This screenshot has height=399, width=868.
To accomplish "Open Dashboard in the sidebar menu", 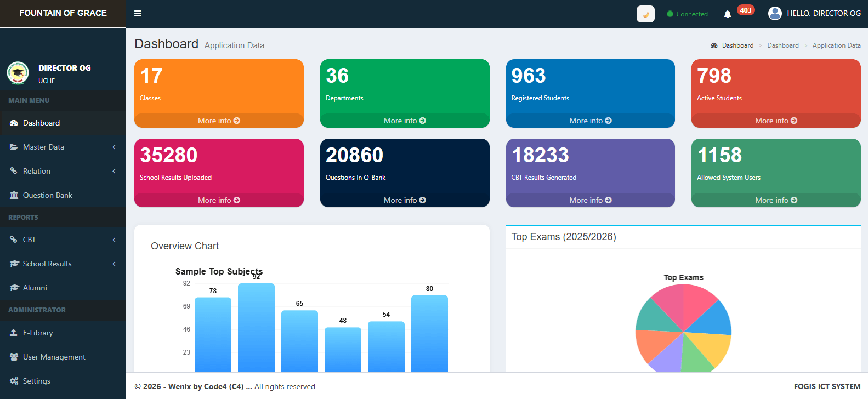I will coord(63,123).
